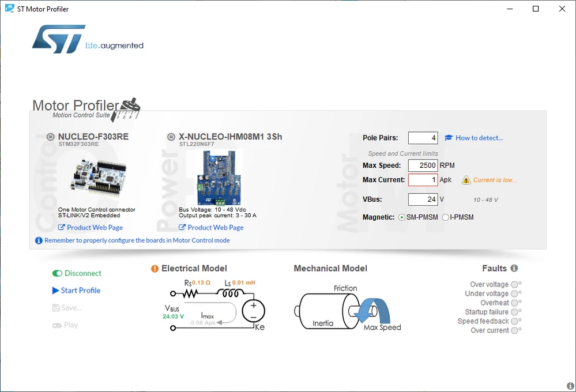Click the blue info icon before Remember message

coord(39,240)
